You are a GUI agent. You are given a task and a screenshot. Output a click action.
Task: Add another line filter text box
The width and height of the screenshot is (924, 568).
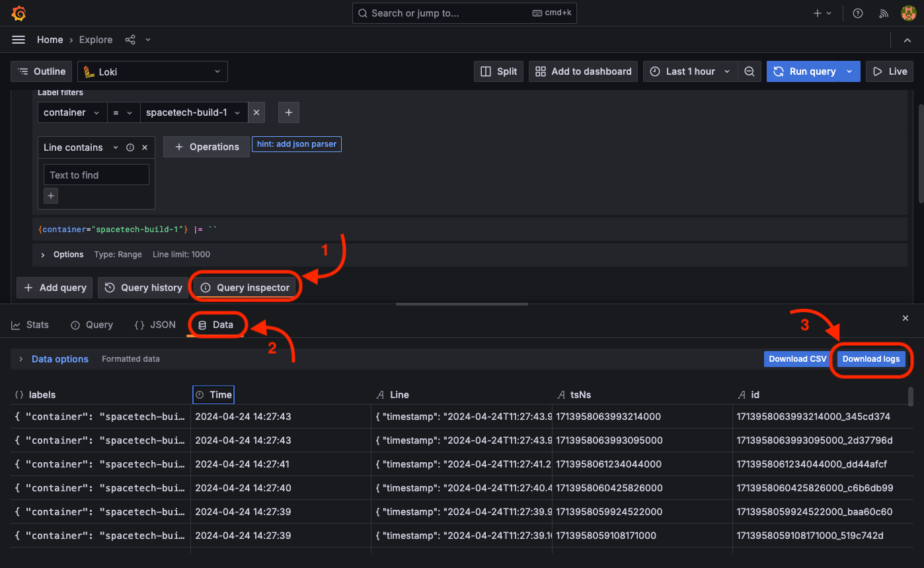click(51, 196)
